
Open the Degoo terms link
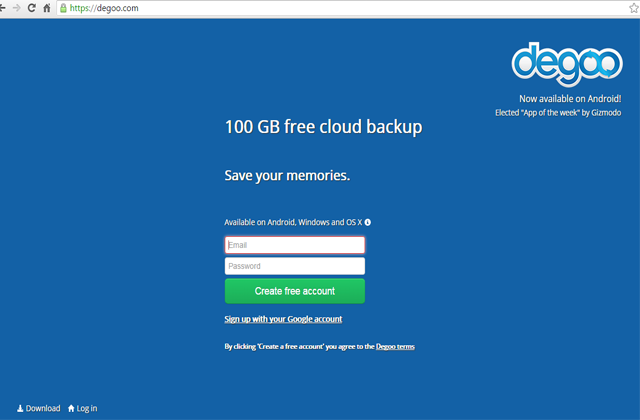tap(395, 347)
